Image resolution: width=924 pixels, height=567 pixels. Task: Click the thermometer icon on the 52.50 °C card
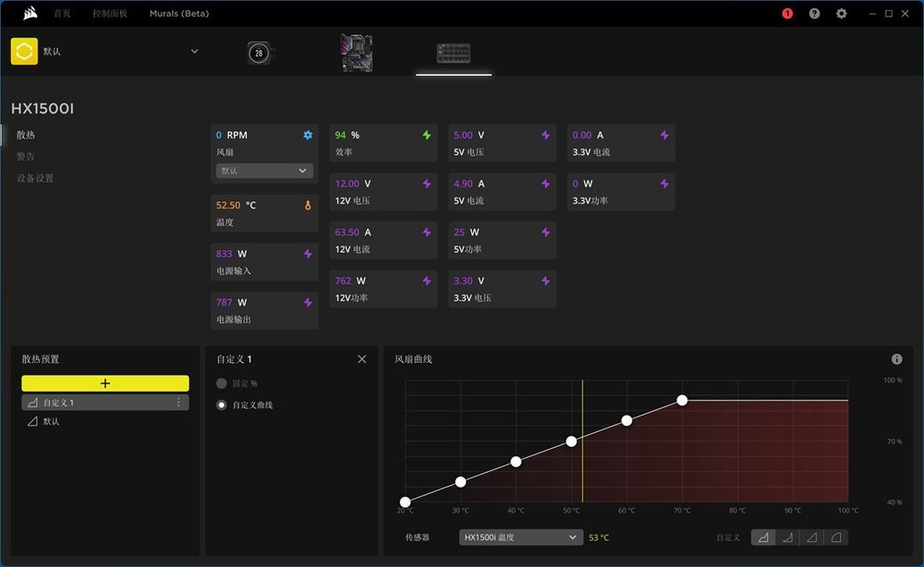coord(308,206)
